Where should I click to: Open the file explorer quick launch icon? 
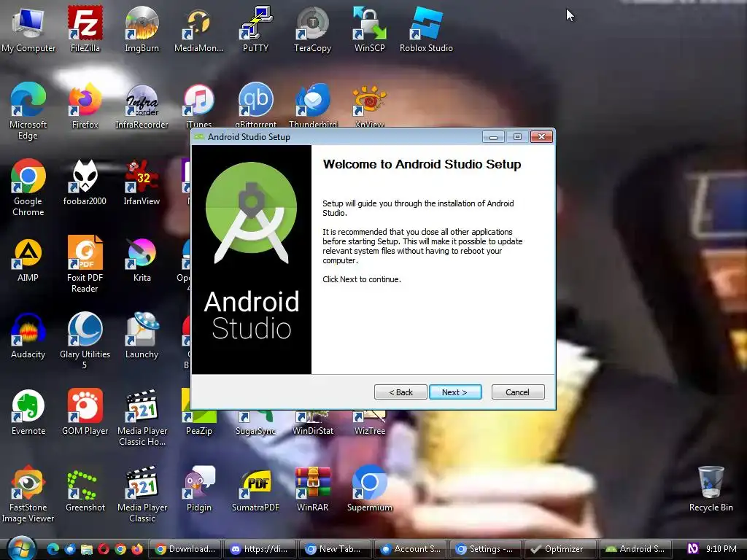pyautogui.click(x=87, y=549)
